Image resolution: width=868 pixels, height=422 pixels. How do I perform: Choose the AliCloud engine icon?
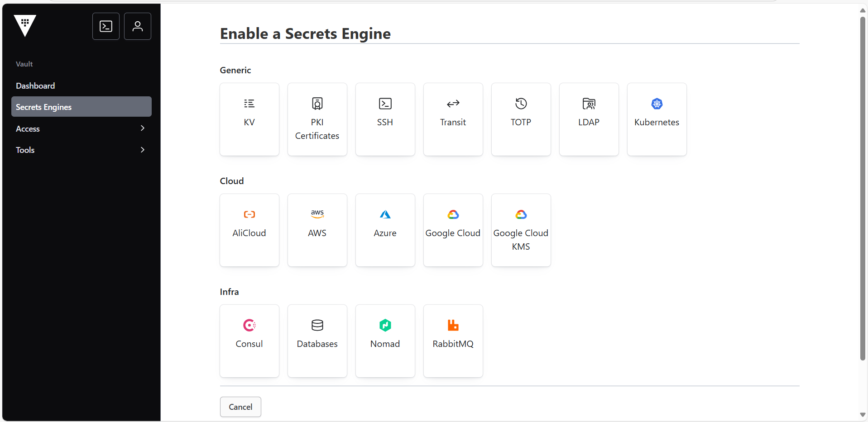(249, 214)
